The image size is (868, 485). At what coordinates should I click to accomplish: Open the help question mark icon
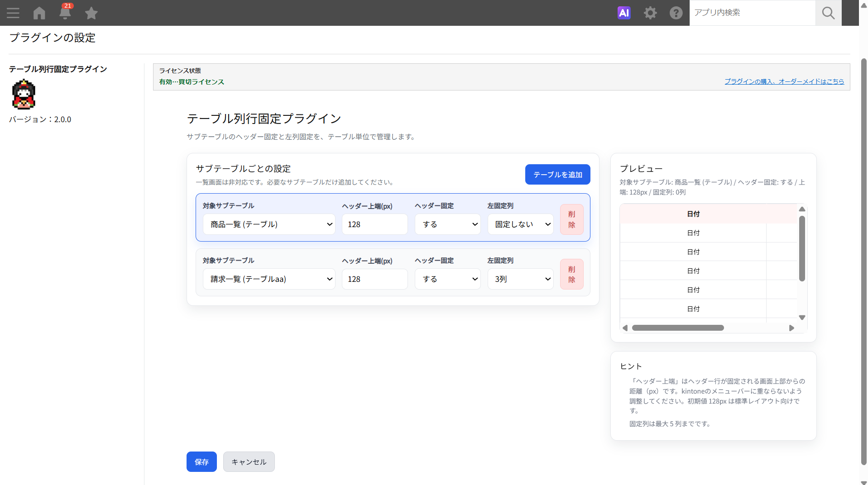pos(676,13)
